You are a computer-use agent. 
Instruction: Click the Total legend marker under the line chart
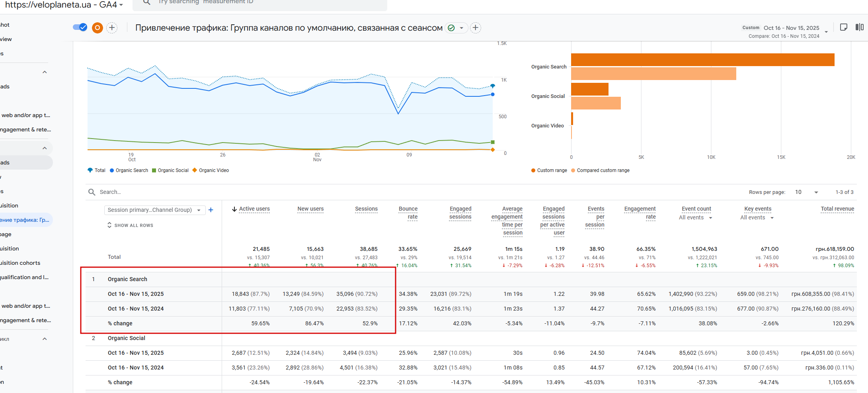click(x=90, y=170)
